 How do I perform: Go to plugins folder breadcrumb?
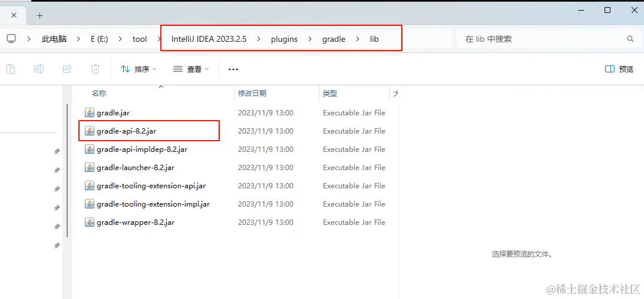coord(284,39)
